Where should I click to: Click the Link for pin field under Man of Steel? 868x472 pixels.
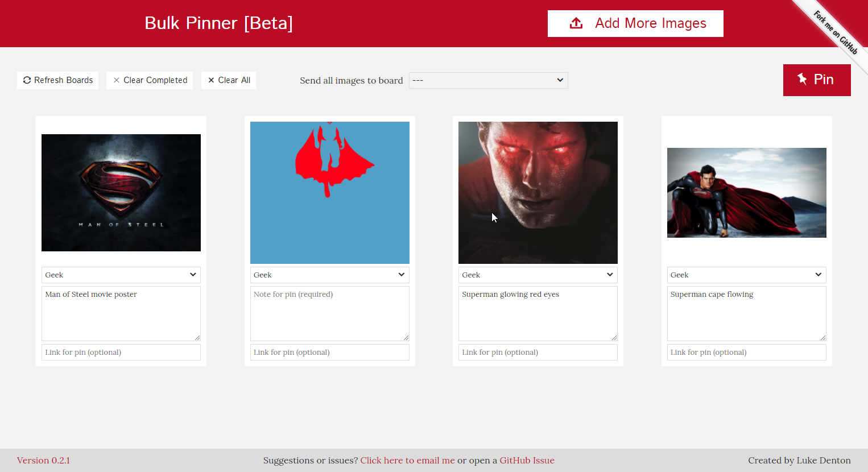tap(121, 352)
